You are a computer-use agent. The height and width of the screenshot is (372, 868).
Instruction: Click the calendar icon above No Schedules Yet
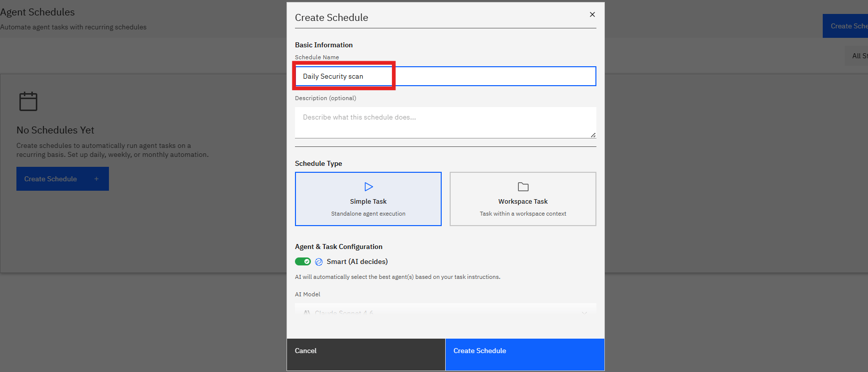[28, 101]
